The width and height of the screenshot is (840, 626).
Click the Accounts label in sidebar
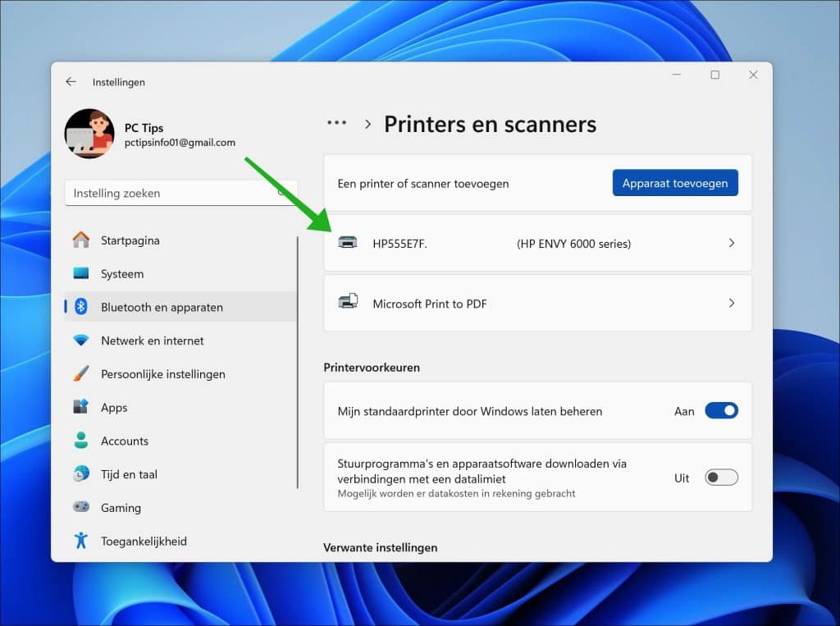pos(125,441)
